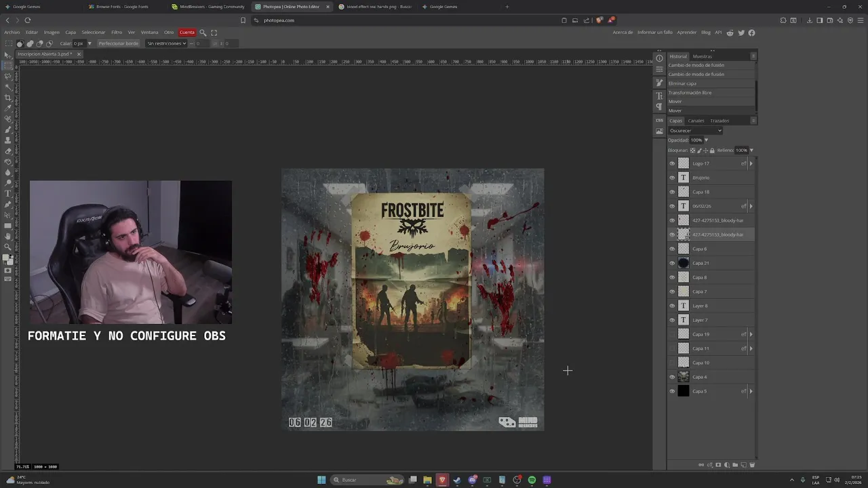This screenshot has height=488, width=868.
Task: Hide the Capa 6 layer
Action: pos(672,249)
